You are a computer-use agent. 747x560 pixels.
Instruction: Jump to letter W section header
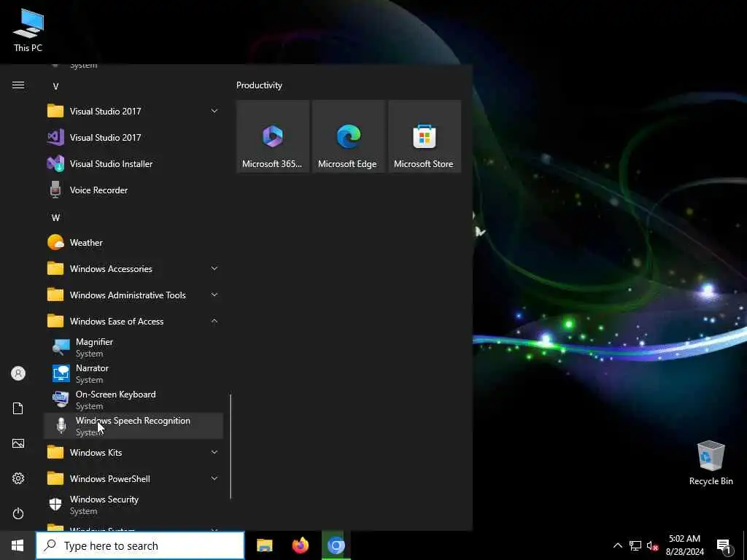pos(55,217)
